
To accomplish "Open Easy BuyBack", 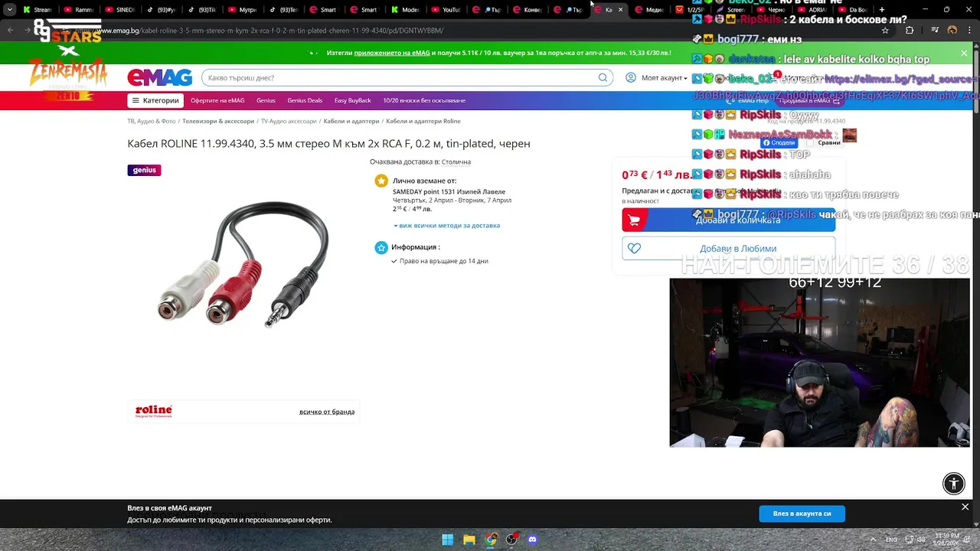I will (353, 100).
